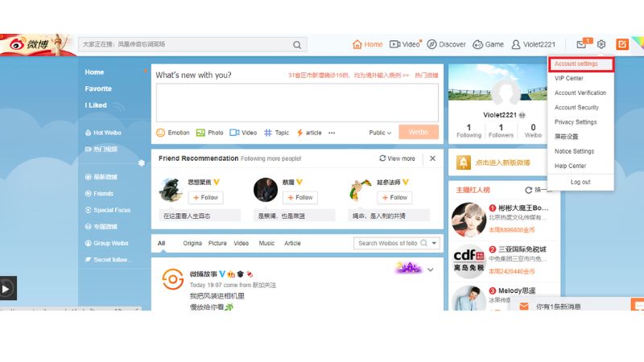Click the settings gear icon
The height and width of the screenshot is (362, 644).
(601, 44)
